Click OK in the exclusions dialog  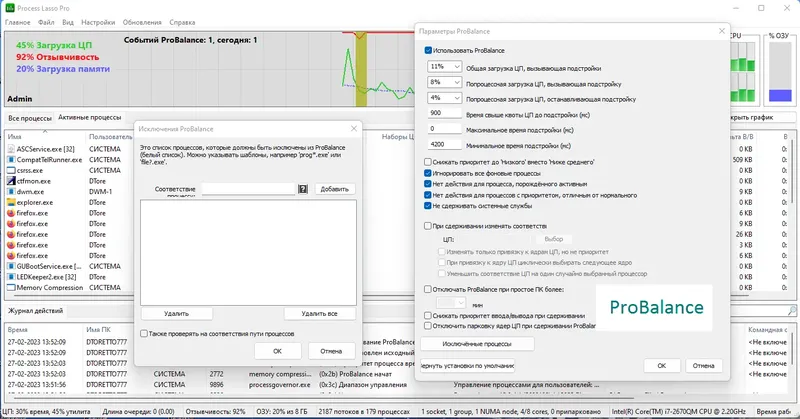[x=278, y=351]
